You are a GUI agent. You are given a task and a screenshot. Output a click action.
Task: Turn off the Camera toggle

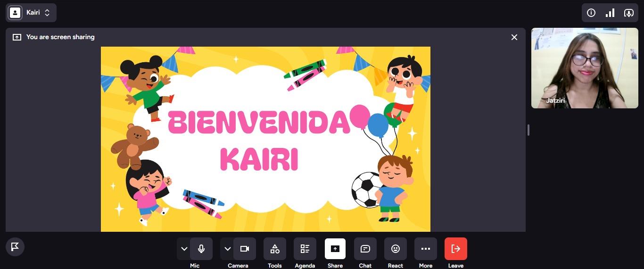(x=245, y=249)
